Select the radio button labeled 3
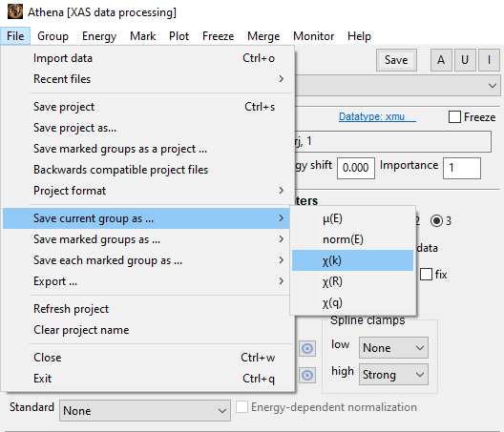This screenshot has width=504, height=432. point(436,221)
